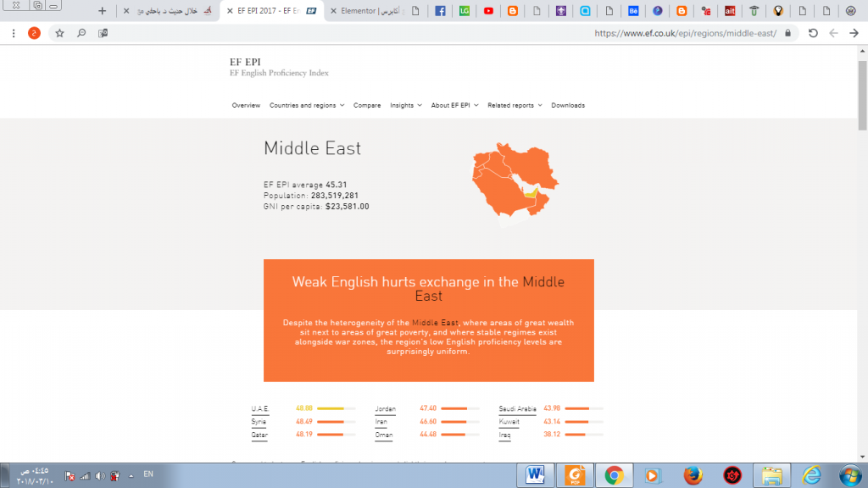The width and height of the screenshot is (868, 488).
Task: Expand the Related reports dropdown
Action: tap(515, 105)
